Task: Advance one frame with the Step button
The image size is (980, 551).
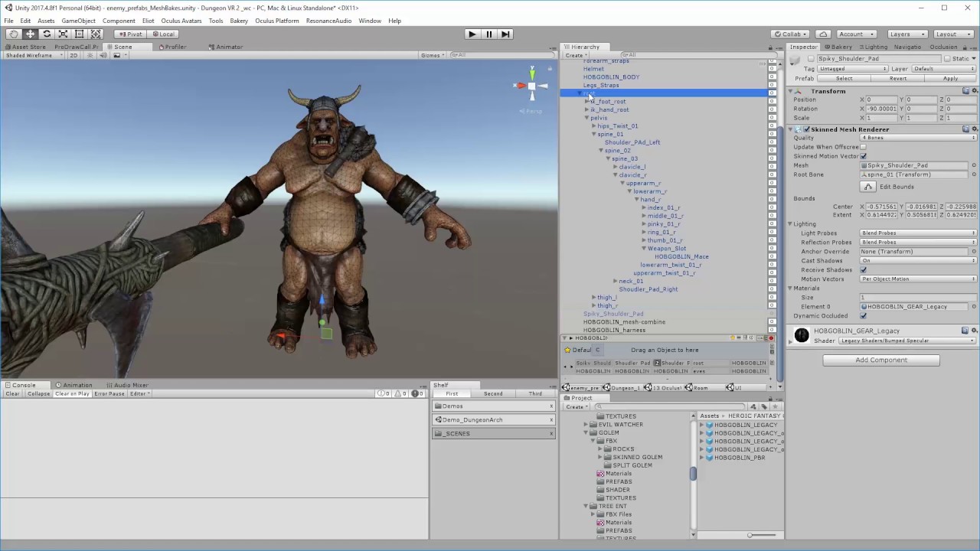Action: coord(505,34)
